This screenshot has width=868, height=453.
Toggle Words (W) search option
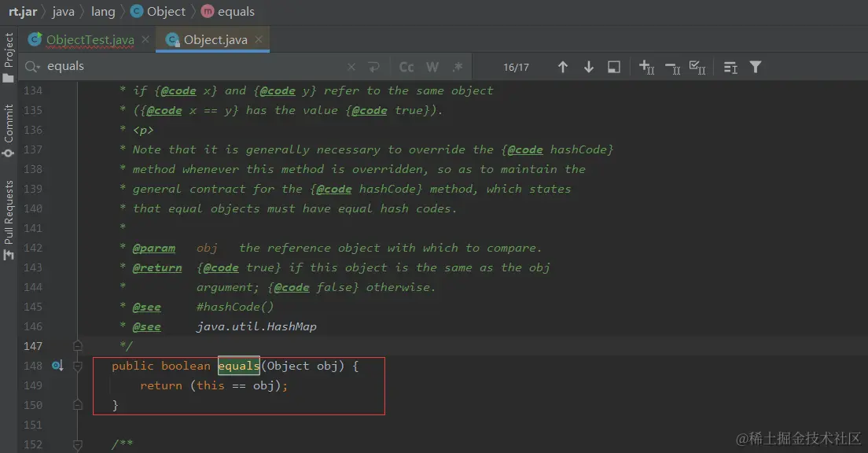(x=432, y=67)
